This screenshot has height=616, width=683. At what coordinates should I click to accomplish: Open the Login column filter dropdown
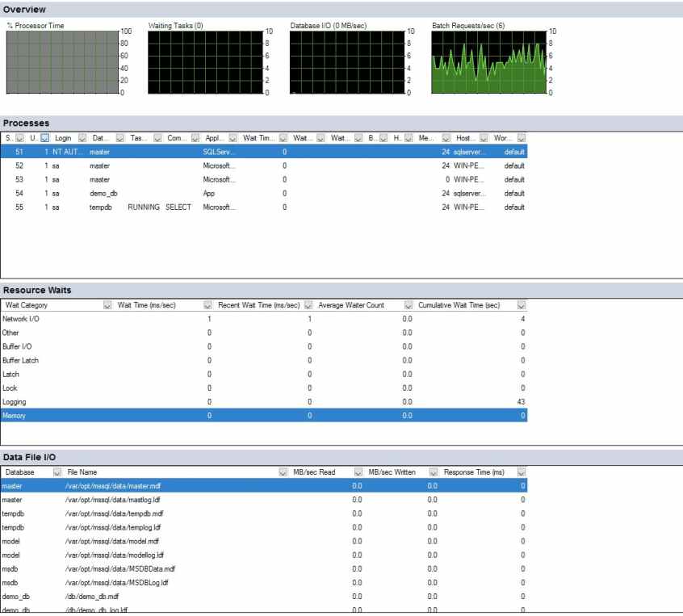pos(81,137)
